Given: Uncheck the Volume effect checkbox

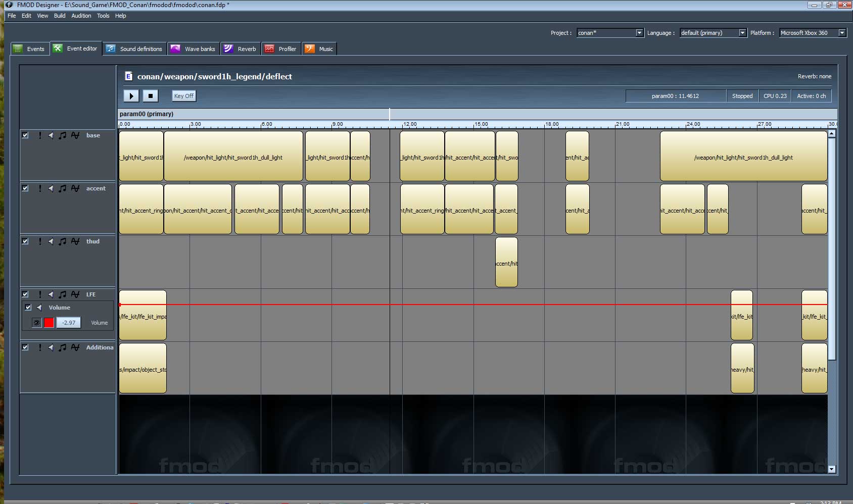Looking at the screenshot, I should [28, 308].
